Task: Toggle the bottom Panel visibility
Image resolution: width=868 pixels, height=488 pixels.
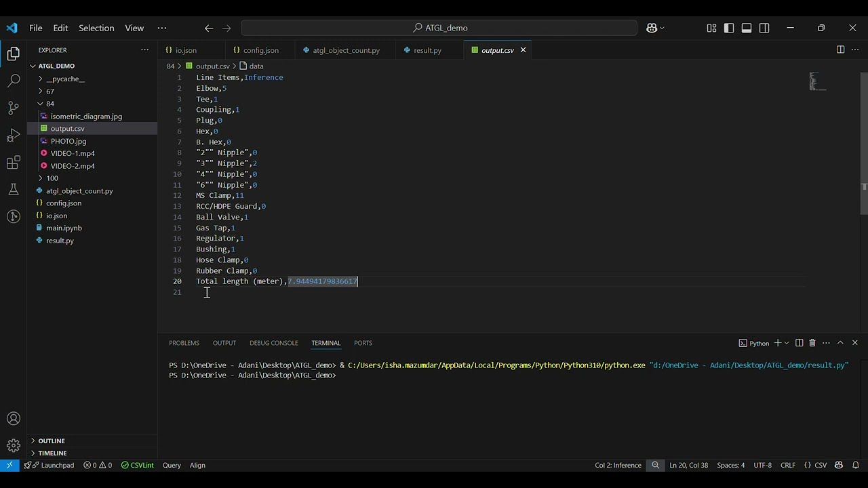Action: click(747, 28)
